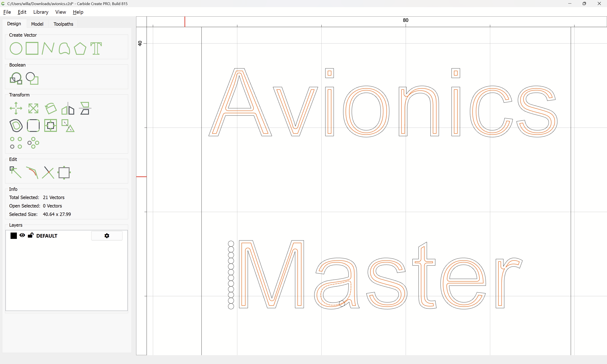Screen dimensions: 607x364
Task: Activate the Node edit tool
Action: [16, 173]
